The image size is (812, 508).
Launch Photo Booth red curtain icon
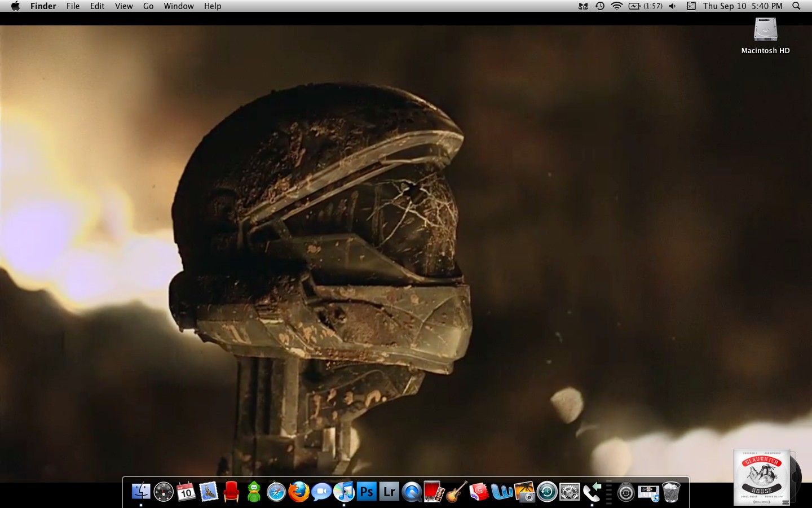[434, 492]
